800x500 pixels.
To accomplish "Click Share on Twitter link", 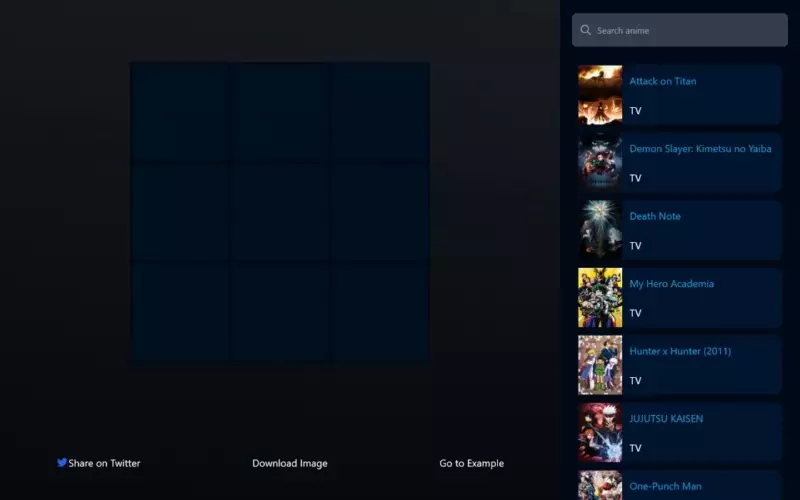I will coord(104,463).
